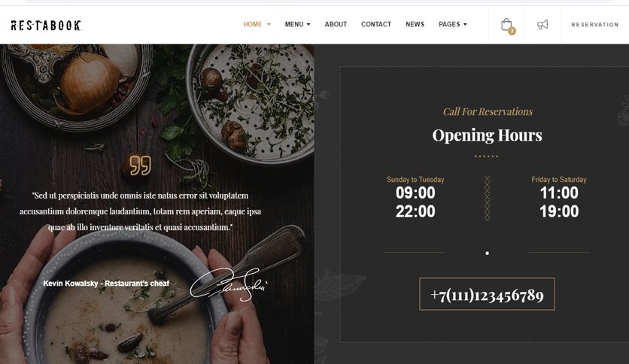Open the shopping bag cart icon

(506, 25)
